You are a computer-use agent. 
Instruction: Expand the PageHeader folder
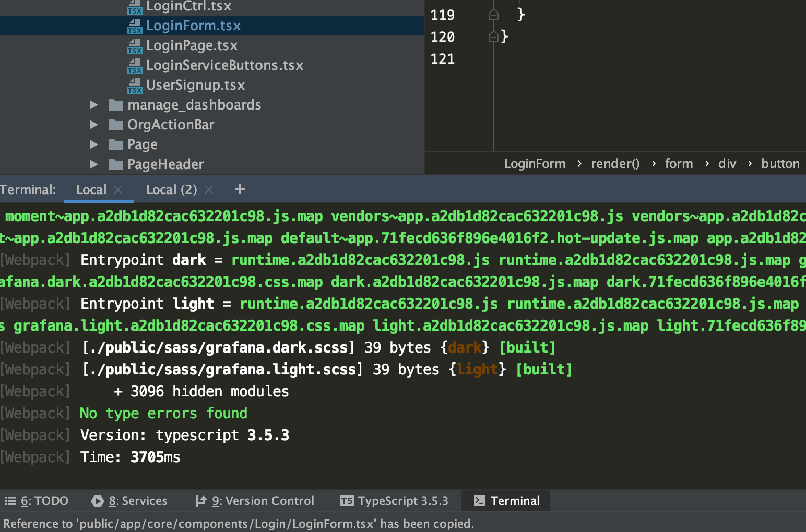point(93,164)
